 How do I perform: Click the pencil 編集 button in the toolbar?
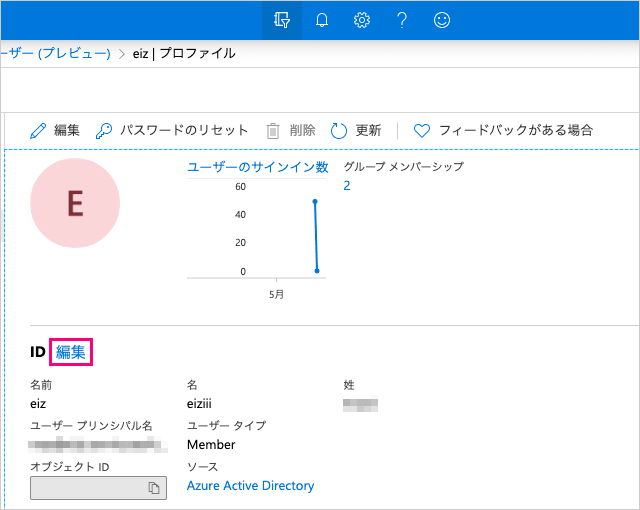point(55,130)
